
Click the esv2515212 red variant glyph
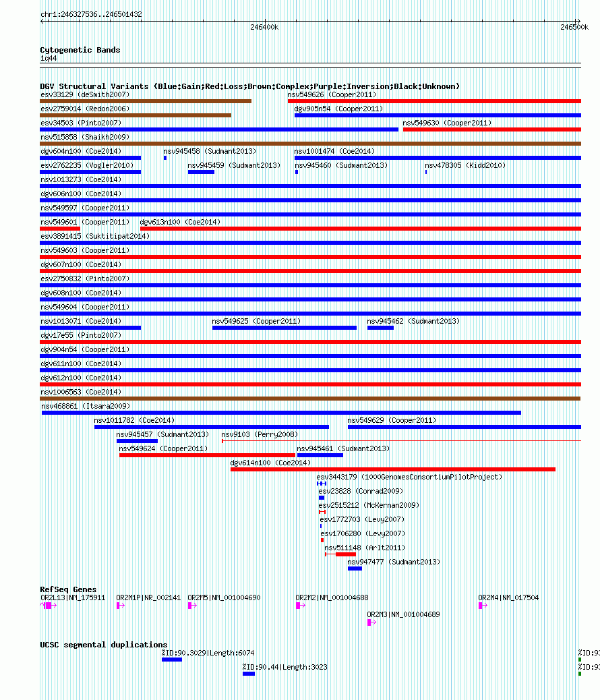click(322, 512)
